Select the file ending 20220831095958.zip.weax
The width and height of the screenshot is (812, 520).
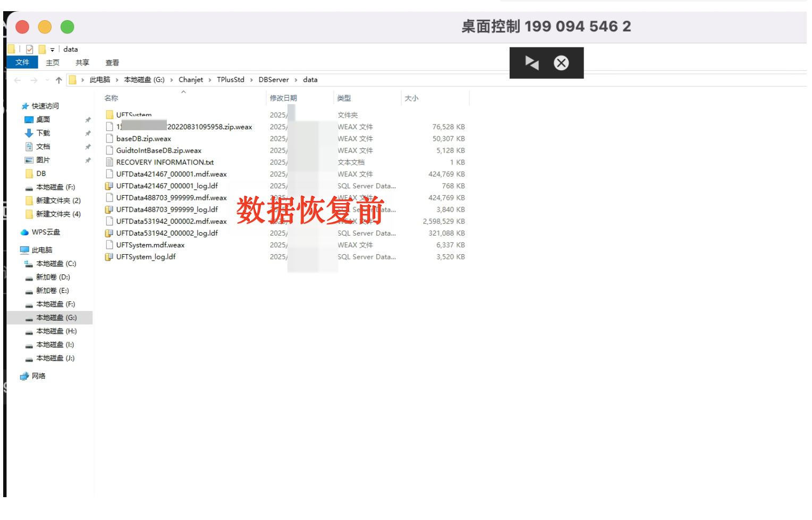184,127
